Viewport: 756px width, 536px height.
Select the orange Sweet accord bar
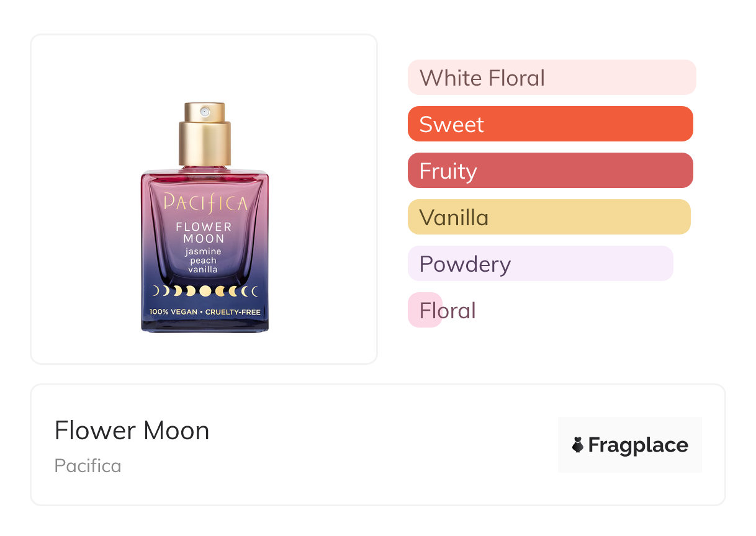tap(550, 124)
